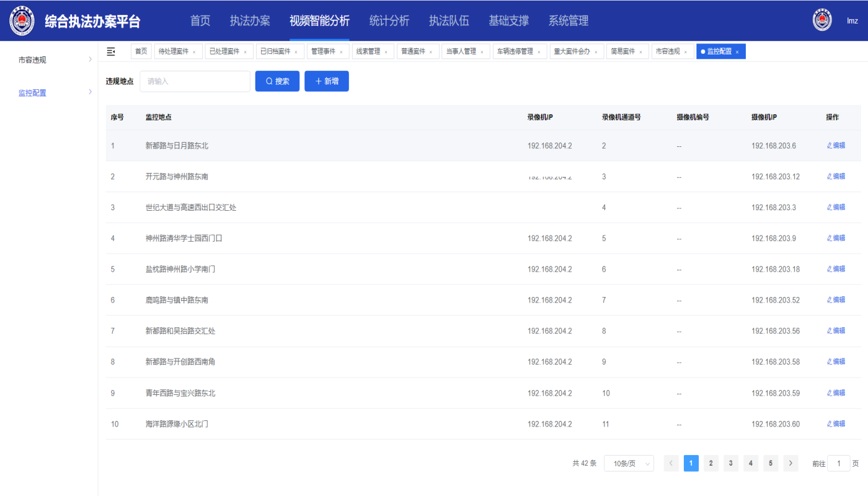Screen dimensions: 868x496
Task: Edit row 新都路与日月路东北
Action: coord(836,146)
